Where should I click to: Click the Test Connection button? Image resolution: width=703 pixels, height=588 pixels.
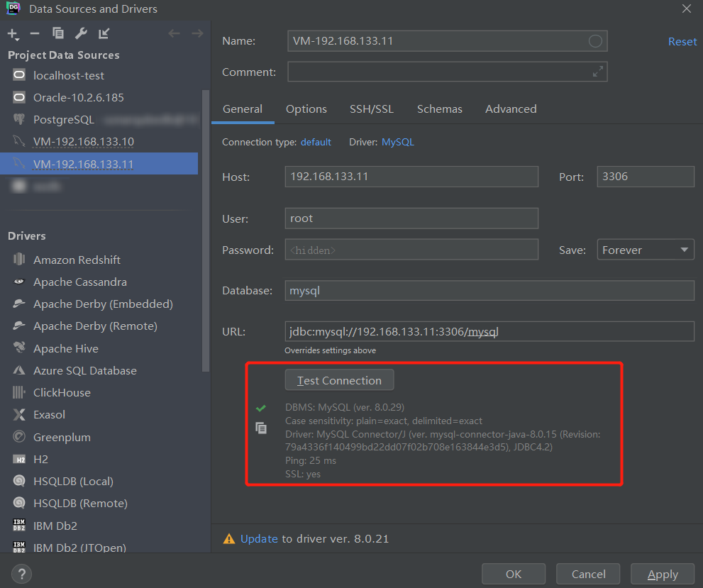pos(339,380)
